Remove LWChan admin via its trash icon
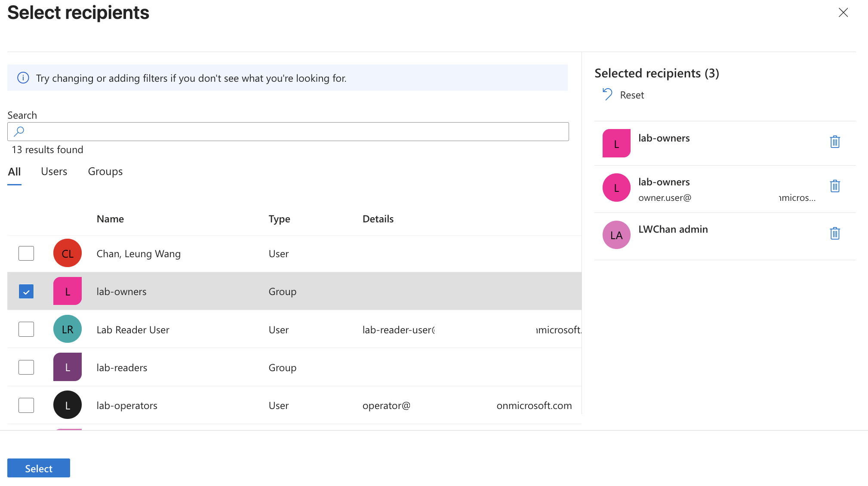 coord(835,234)
